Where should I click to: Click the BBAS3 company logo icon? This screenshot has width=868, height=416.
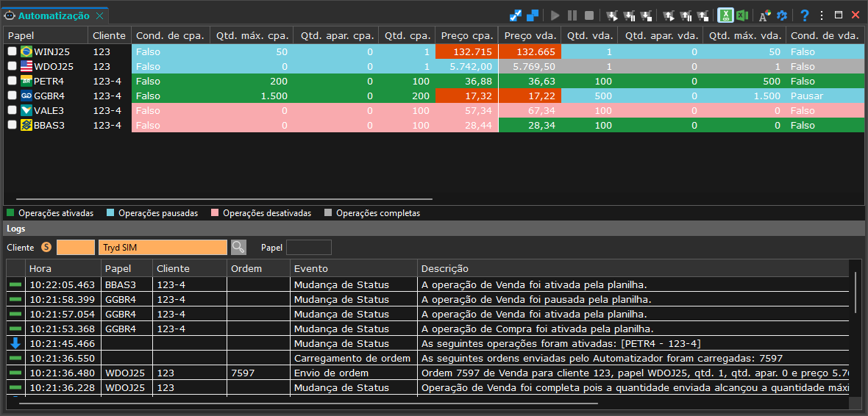[26, 125]
